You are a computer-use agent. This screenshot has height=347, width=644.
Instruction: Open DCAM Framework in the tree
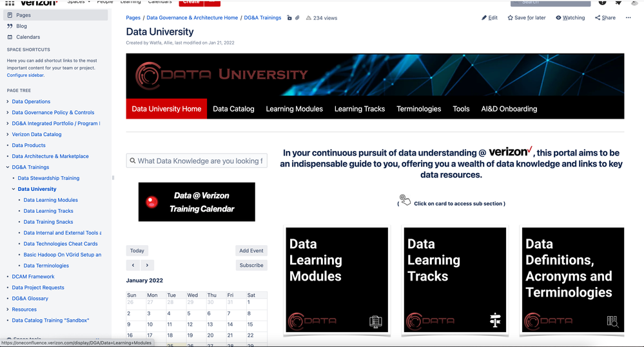pos(33,277)
